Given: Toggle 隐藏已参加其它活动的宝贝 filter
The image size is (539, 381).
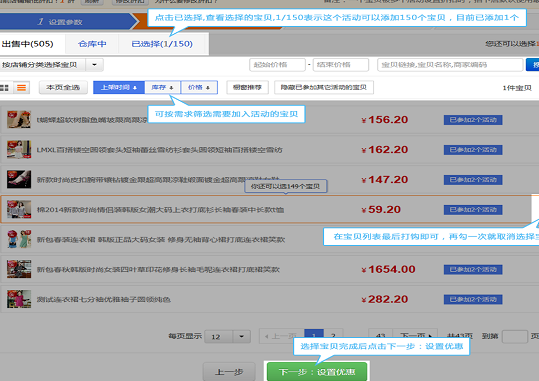Looking at the screenshot, I should [x=324, y=87].
